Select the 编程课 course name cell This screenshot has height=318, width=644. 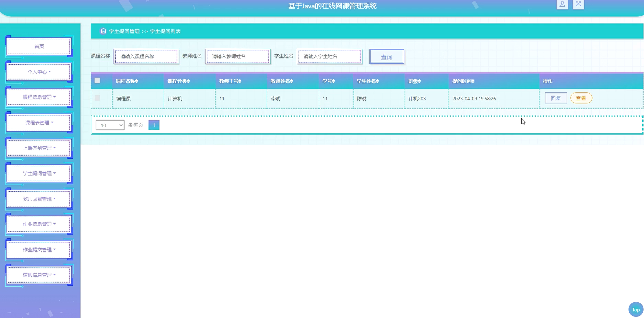[x=138, y=99]
